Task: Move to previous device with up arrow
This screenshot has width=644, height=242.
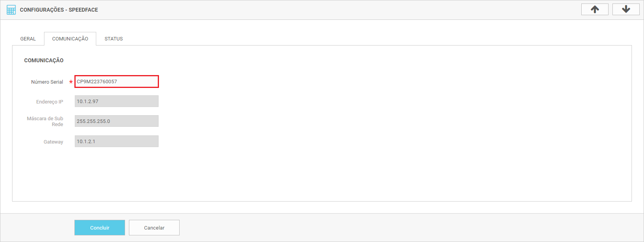Action: 595,9
